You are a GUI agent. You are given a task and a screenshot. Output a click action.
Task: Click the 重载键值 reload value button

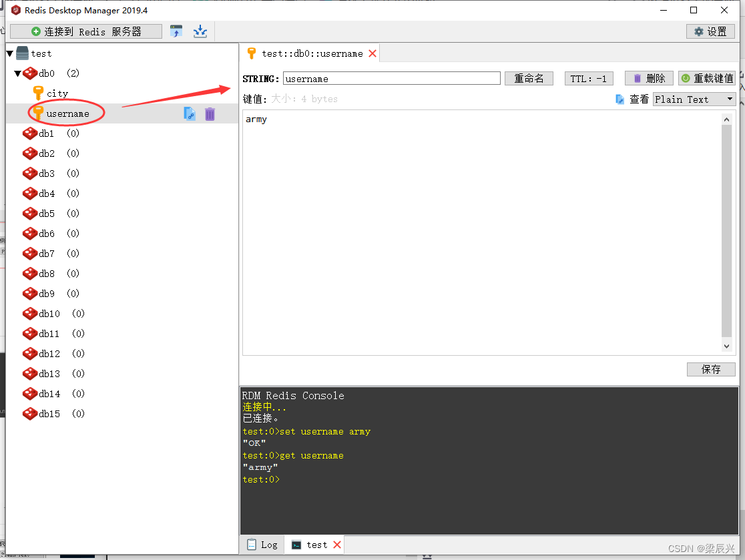tap(707, 78)
